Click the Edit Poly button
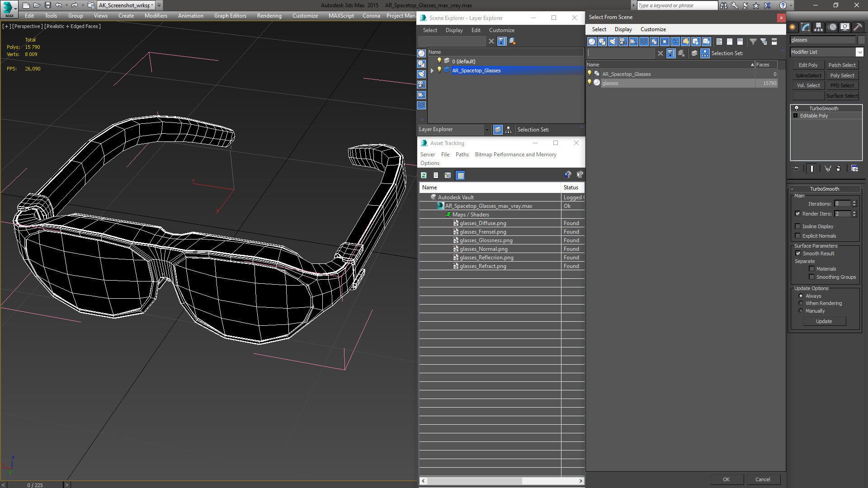 (x=808, y=65)
